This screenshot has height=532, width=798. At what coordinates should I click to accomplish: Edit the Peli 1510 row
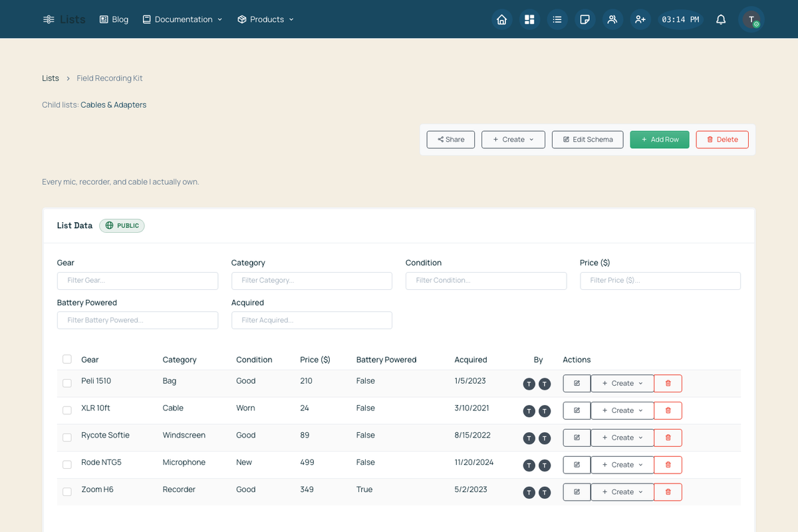click(x=577, y=383)
